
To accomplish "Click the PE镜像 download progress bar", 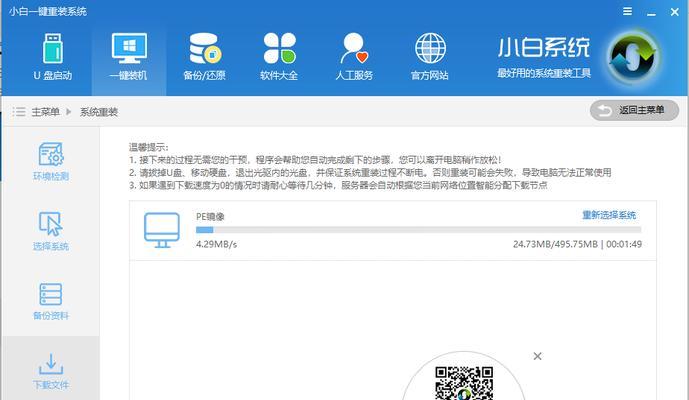I will click(418, 230).
